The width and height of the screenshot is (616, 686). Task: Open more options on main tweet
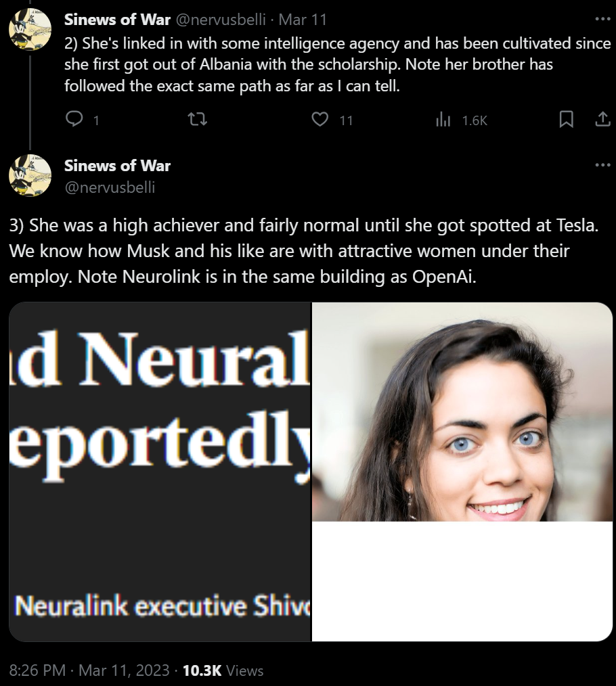(603, 165)
